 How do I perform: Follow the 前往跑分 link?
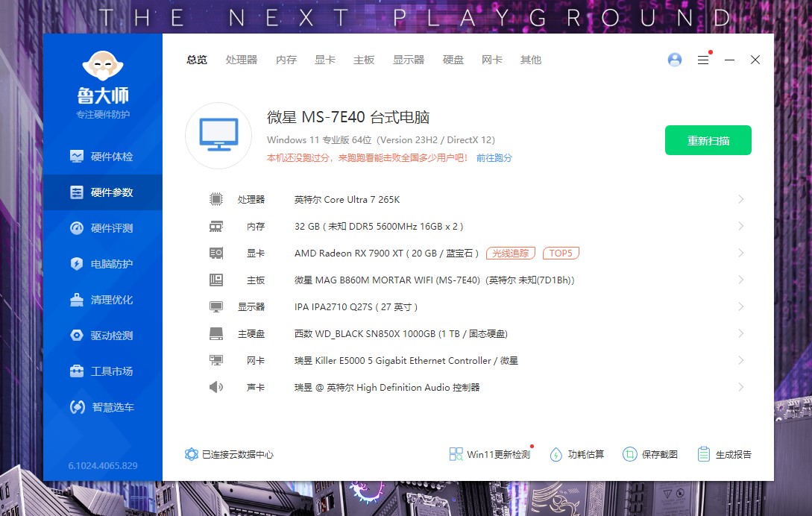click(x=494, y=157)
